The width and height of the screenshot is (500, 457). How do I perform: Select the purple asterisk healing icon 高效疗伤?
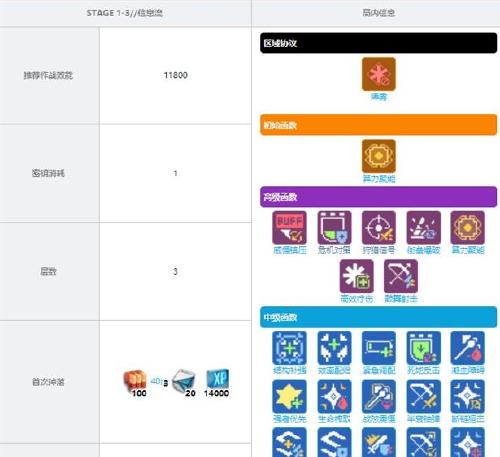(356, 276)
